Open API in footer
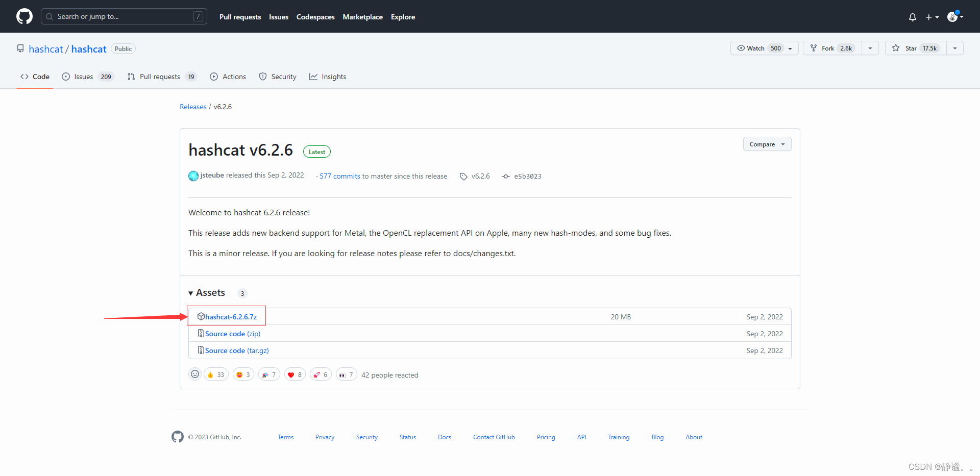This screenshot has width=980, height=476. [581, 437]
